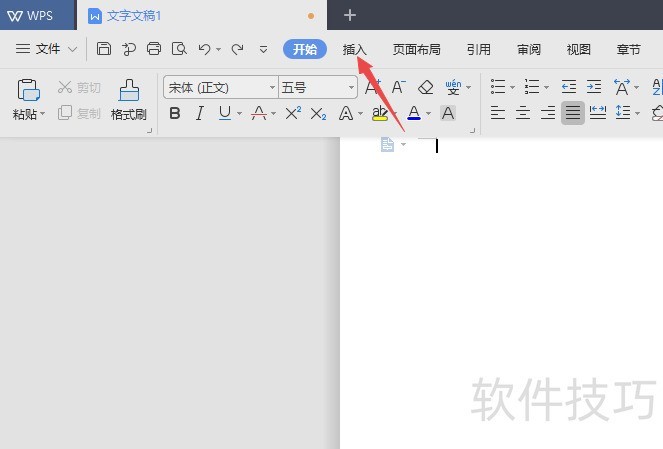Expand the 文件 menu arrow
The image size is (663, 449).
73,49
